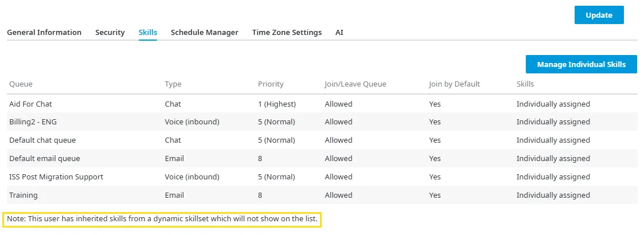Sort by the Queue column header
The width and height of the screenshot is (644, 235).
tap(21, 84)
